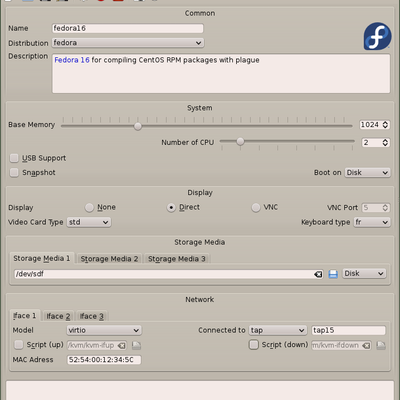Screen dimensions: 400x400
Task: Open the Video Card Type dropdown
Action: click(89, 222)
